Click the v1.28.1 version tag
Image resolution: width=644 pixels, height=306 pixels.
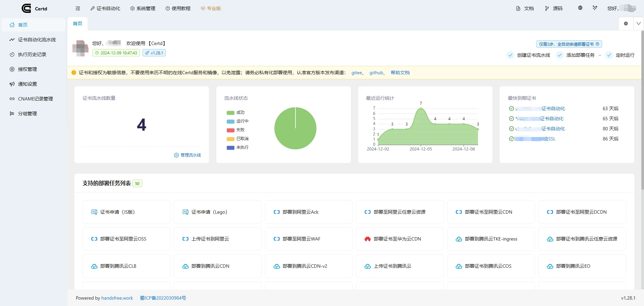click(x=154, y=53)
